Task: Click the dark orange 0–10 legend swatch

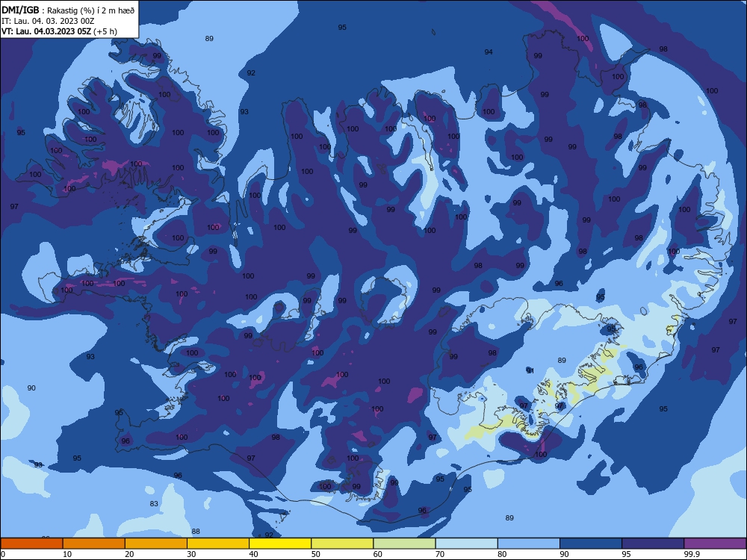Action: [x=31, y=544]
